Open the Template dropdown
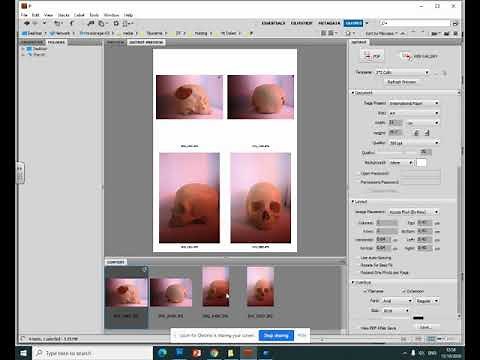The height and width of the screenshot is (360, 480). pos(402,72)
